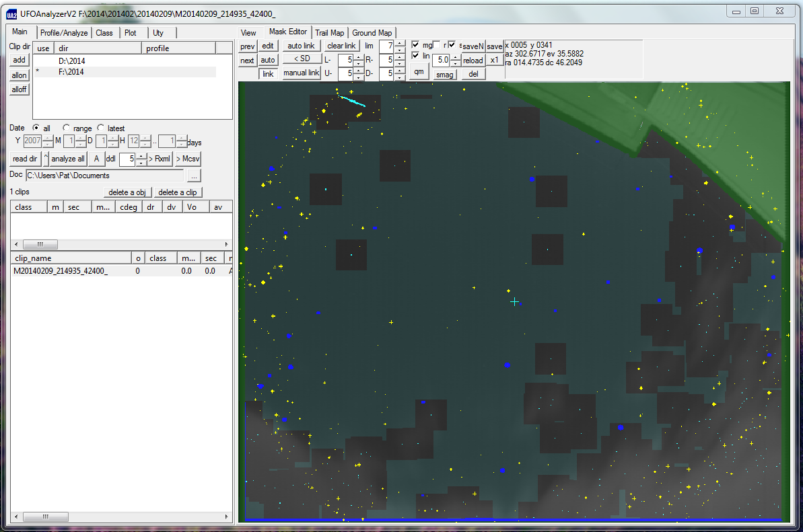This screenshot has width=803, height=532.
Task: Click the 'qm' button
Action: coord(419,71)
